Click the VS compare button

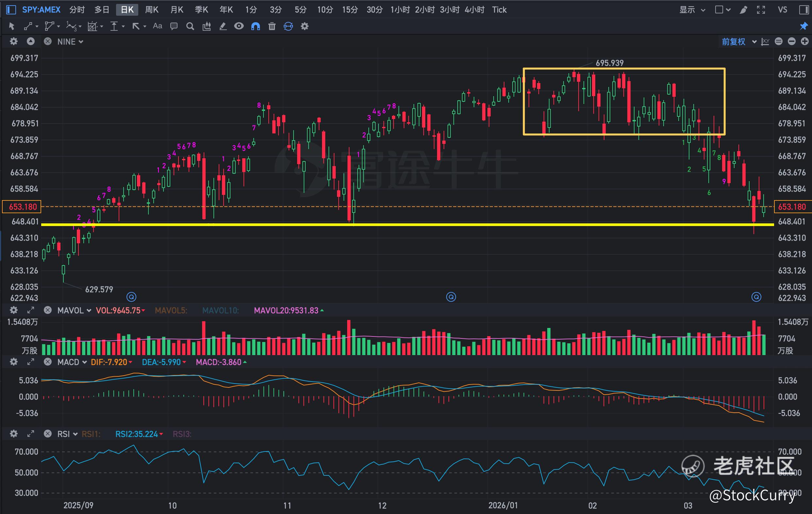point(782,10)
